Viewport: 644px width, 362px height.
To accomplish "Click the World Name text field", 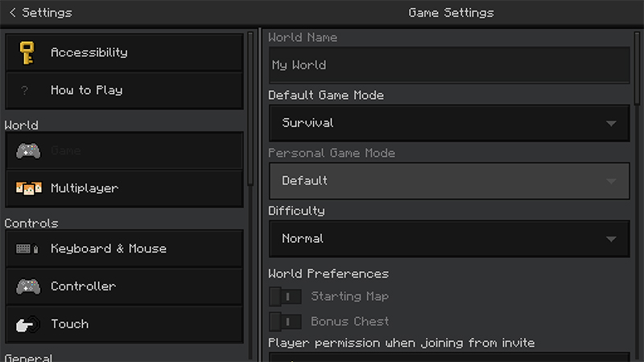I will tap(449, 65).
